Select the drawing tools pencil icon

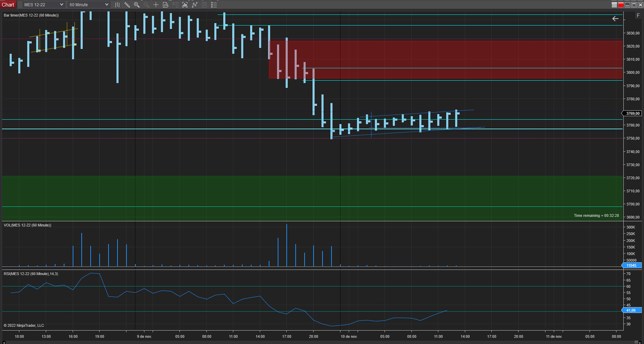[127, 4]
